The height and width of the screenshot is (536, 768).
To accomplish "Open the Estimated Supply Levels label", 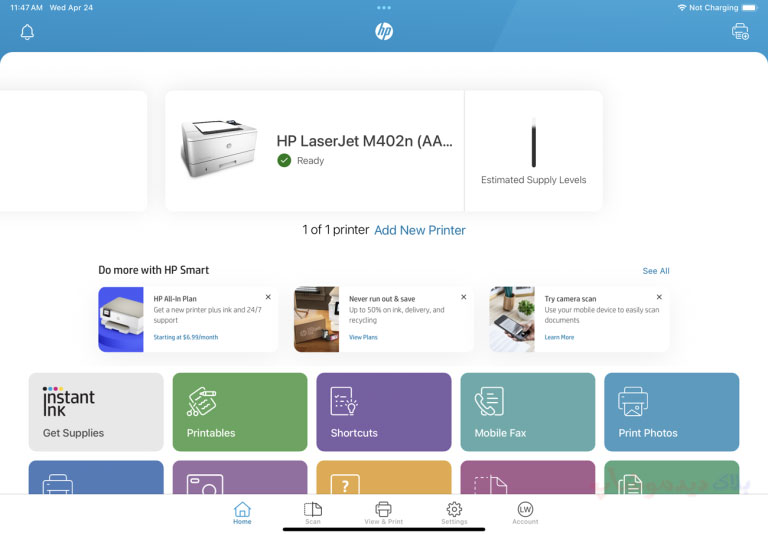I will tap(533, 180).
